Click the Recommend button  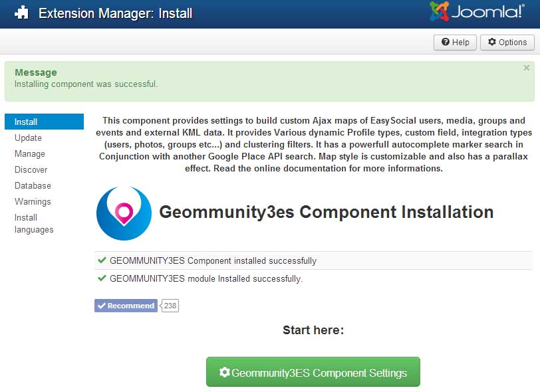[126, 306]
